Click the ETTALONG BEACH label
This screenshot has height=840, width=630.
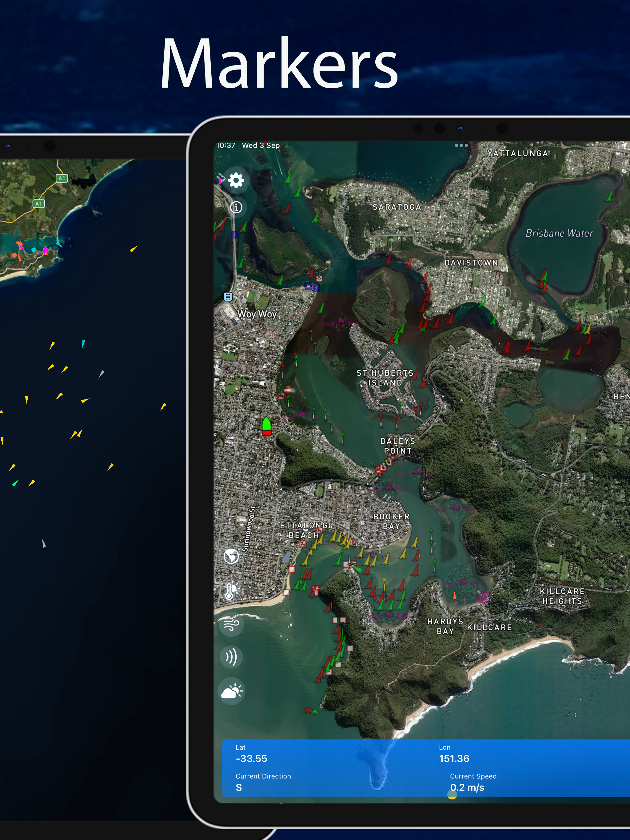point(304,530)
